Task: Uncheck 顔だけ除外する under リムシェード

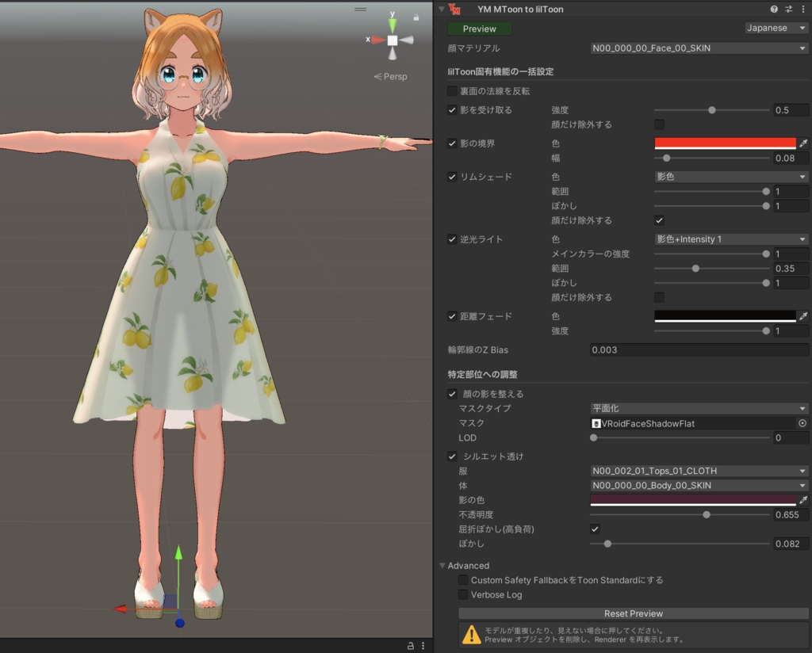Action: pos(659,220)
